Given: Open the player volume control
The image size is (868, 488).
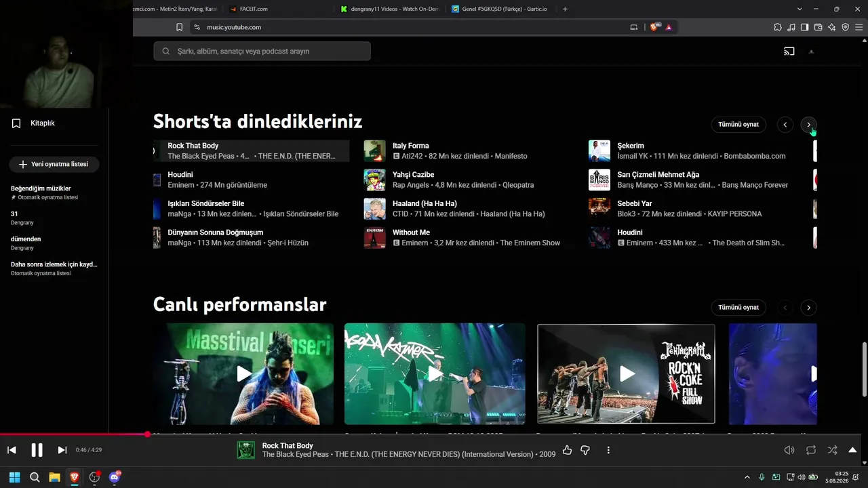Looking at the screenshot, I should [x=789, y=450].
